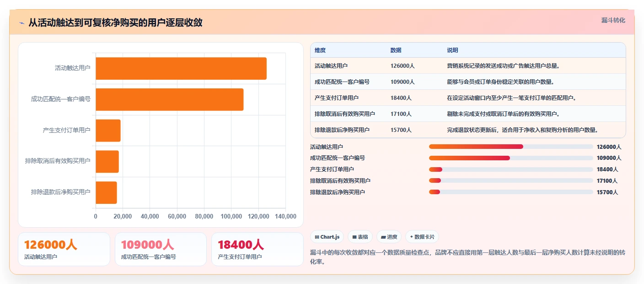Click the footnote starting 漏斗中的每次收敛
This screenshot has height=284, width=644.
(467, 257)
